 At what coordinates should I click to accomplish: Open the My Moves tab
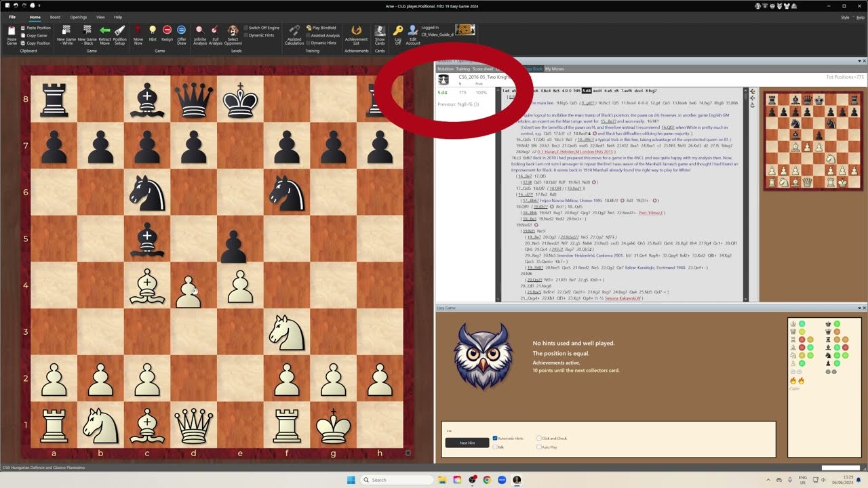tap(554, 68)
